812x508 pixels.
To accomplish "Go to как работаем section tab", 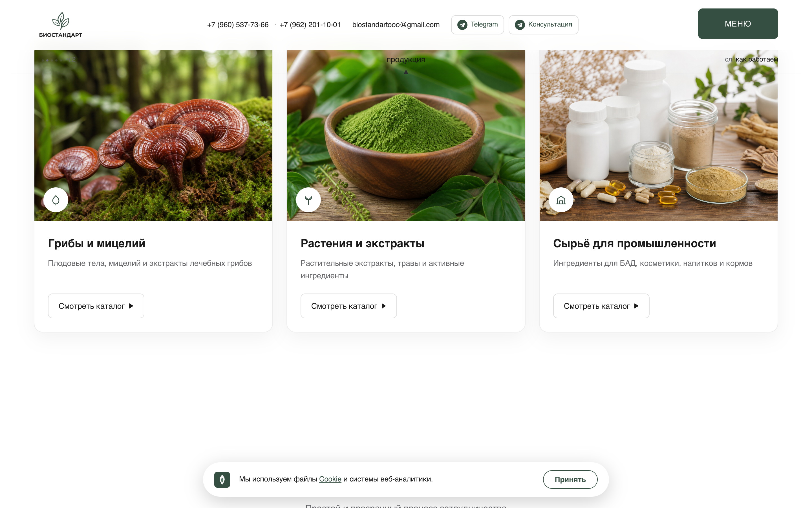I will 756,60.
